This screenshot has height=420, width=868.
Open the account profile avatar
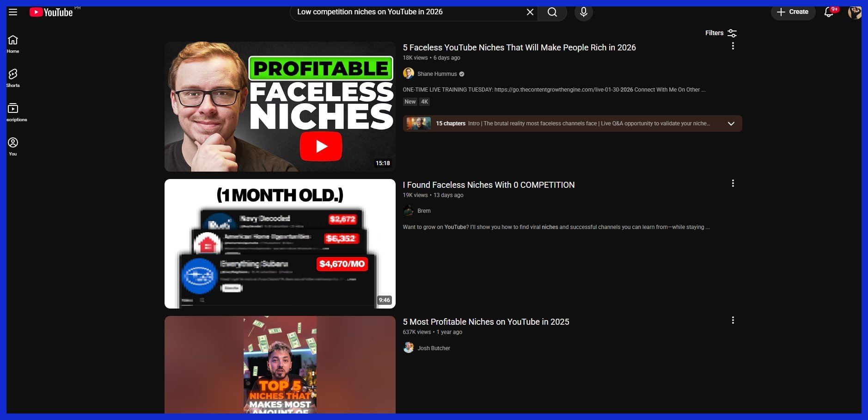coord(854,12)
